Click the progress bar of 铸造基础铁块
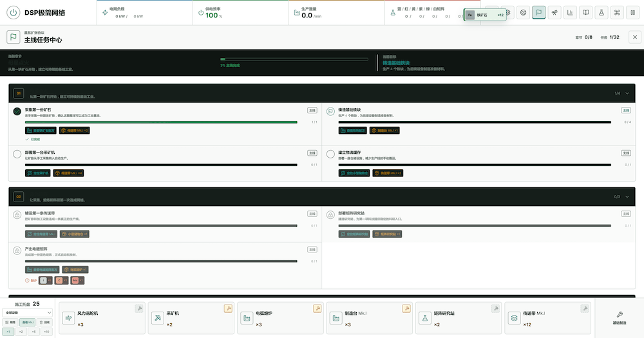Image resolution: width=644 pixels, height=338 pixels. 475,122
